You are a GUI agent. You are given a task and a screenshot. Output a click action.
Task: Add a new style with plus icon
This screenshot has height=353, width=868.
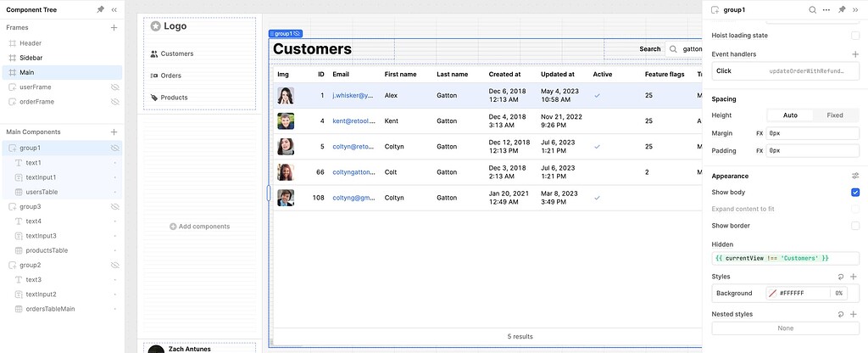(x=854, y=277)
